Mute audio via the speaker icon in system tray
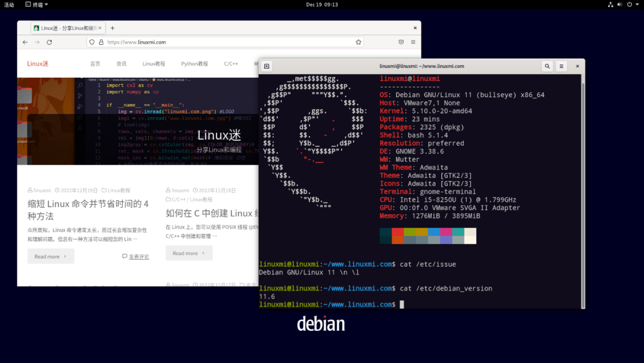Screen dimensions: 644x363 coord(619,5)
